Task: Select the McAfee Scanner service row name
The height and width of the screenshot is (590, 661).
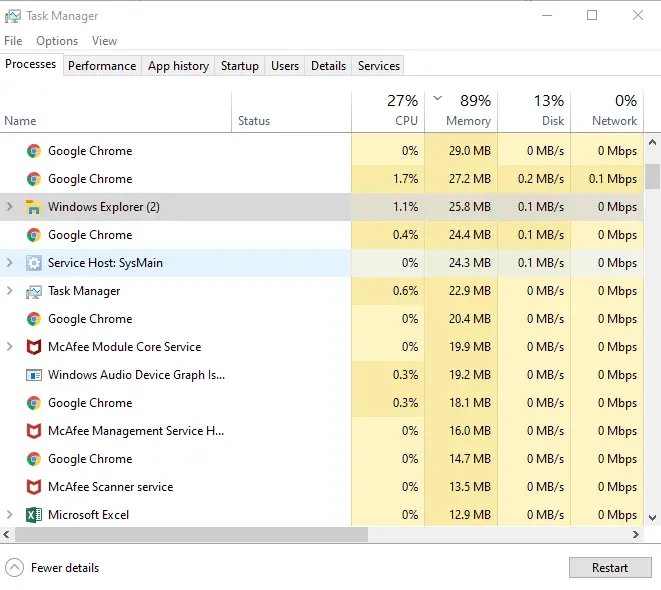Action: click(x=110, y=487)
